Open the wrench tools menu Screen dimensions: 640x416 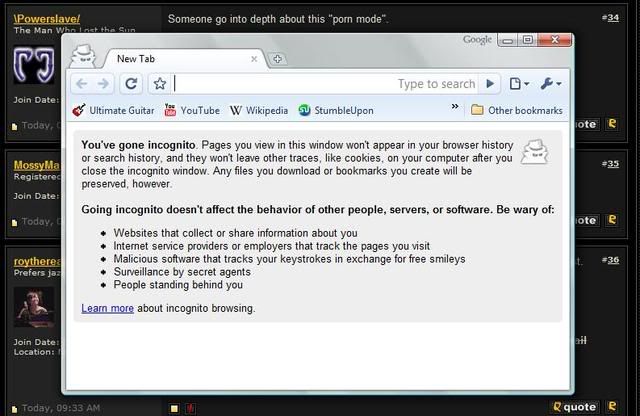click(551, 84)
